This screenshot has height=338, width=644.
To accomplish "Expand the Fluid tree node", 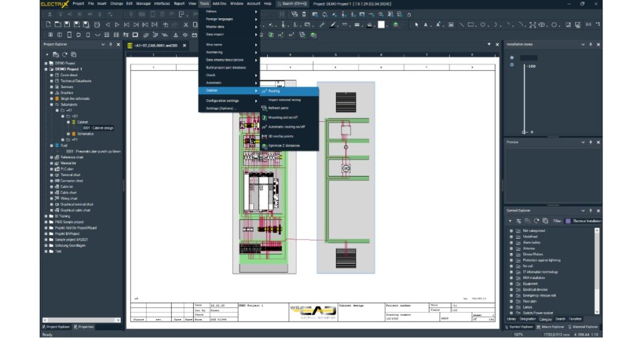I will [52, 146].
